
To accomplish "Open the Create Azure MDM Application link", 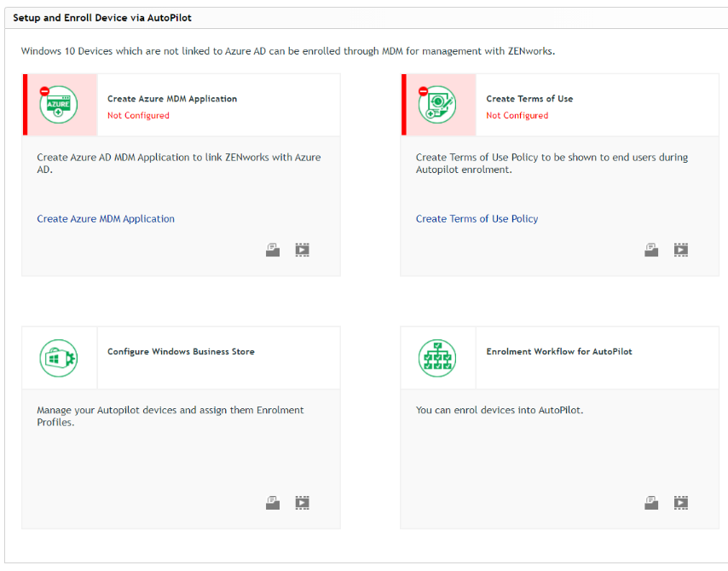I will (106, 219).
